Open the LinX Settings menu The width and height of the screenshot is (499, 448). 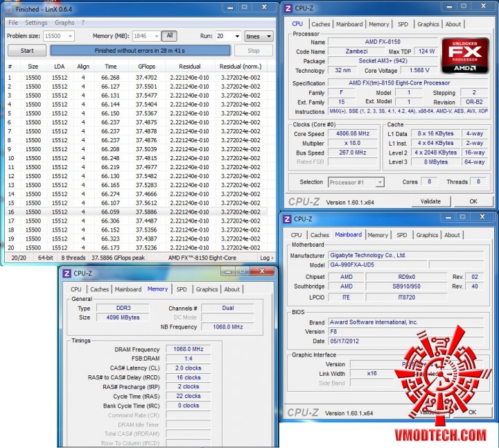(36, 23)
